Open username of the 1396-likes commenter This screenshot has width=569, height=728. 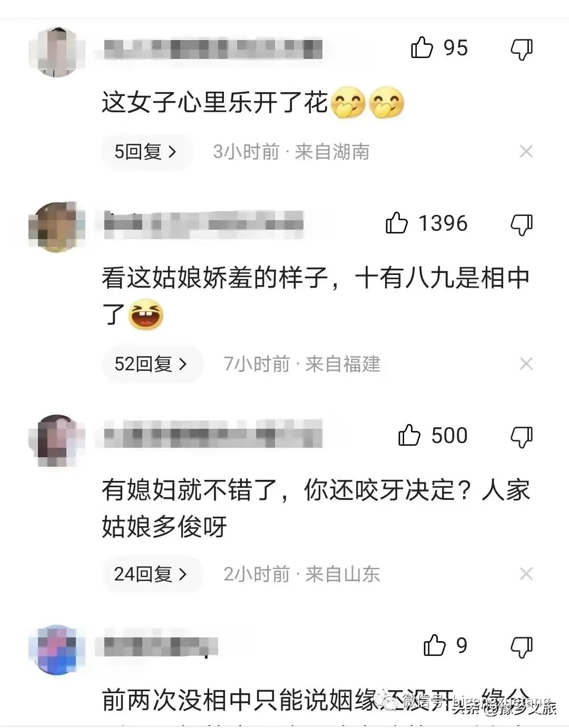203,224
